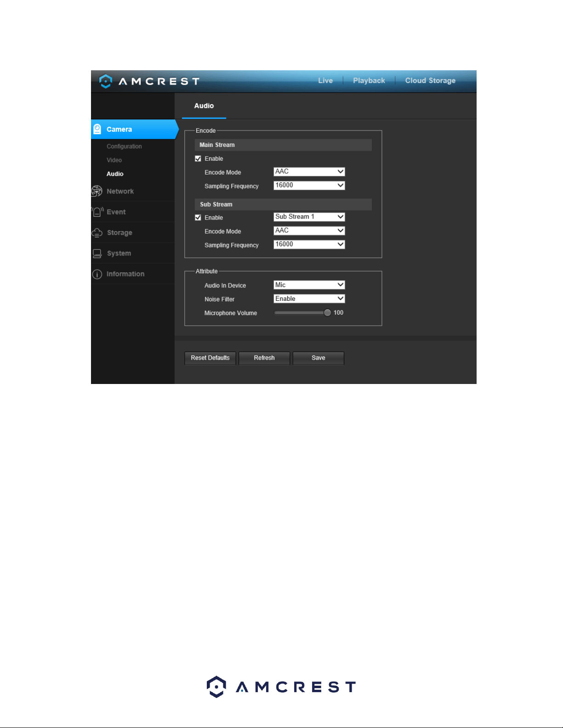Viewport: 563px width, 728px height.
Task: Click the Event alarm icon
Action: pos(97,212)
